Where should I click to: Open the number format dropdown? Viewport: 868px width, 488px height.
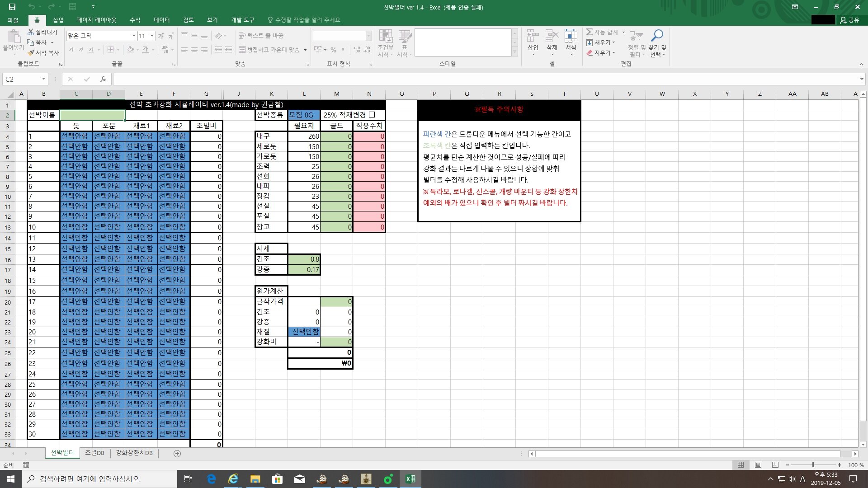[369, 36]
